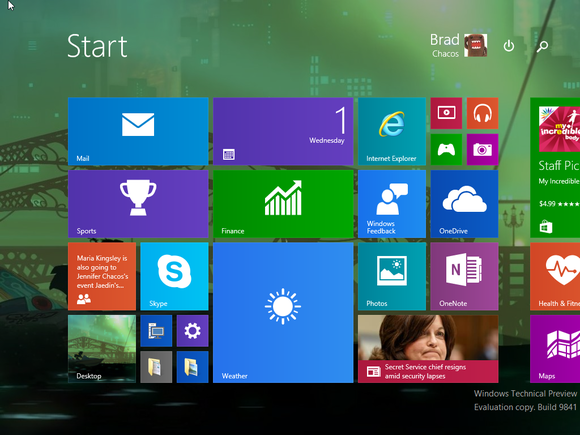Click the power options button
Viewport: 580px width, 435px height.
(x=509, y=46)
